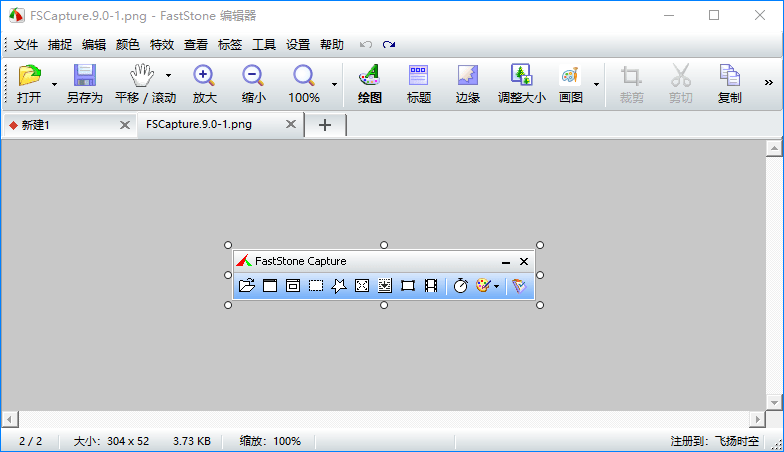Click the undo arrow in the menu bar
Image resolution: width=784 pixels, height=452 pixels.
point(366,44)
